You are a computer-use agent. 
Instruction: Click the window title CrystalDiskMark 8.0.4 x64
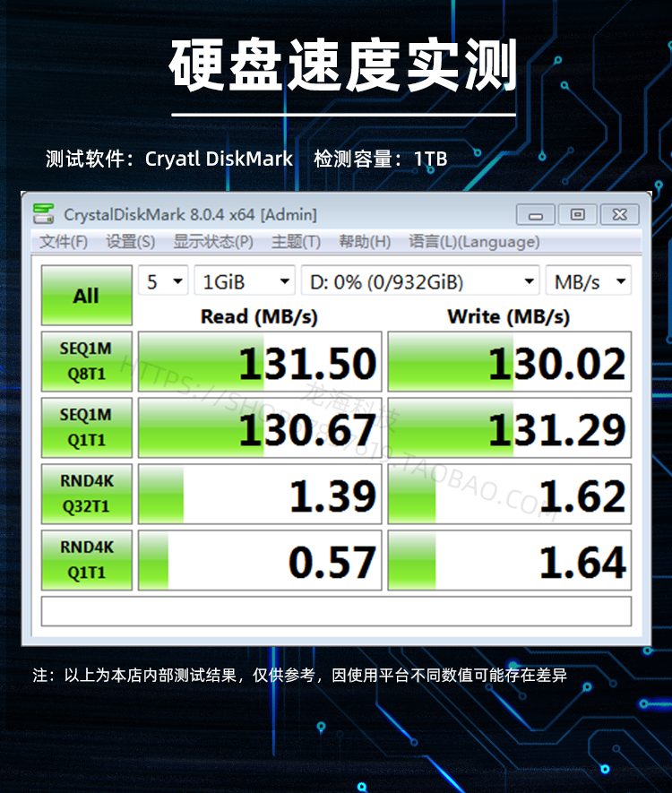click(190, 214)
